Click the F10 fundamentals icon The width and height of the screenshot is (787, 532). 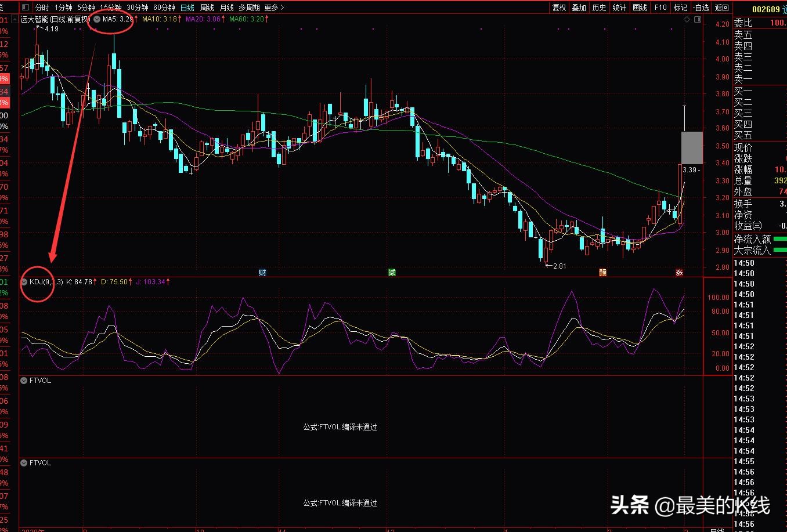click(659, 8)
